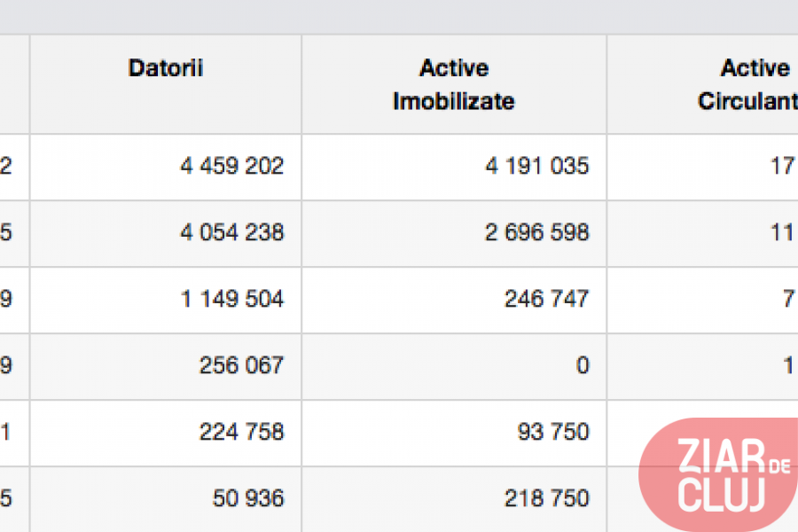Click the Active Imobilizate column header

[x=453, y=84]
